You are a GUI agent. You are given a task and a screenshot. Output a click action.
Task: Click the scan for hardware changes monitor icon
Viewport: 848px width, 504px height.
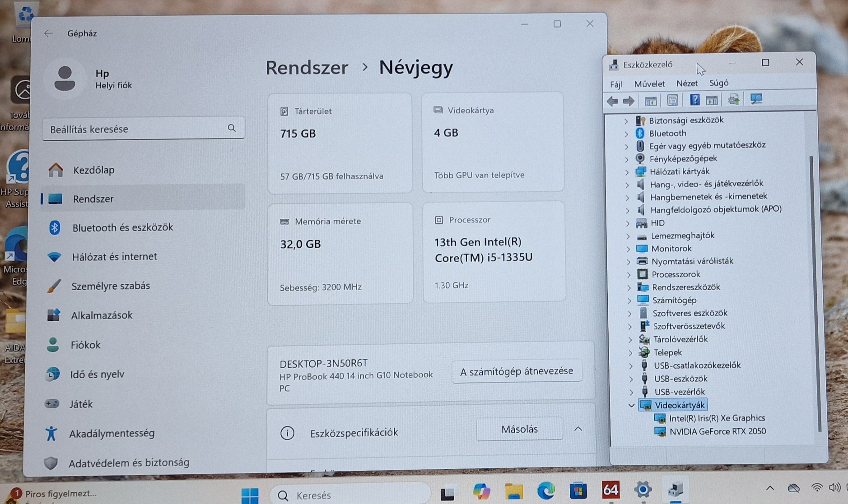756,99
